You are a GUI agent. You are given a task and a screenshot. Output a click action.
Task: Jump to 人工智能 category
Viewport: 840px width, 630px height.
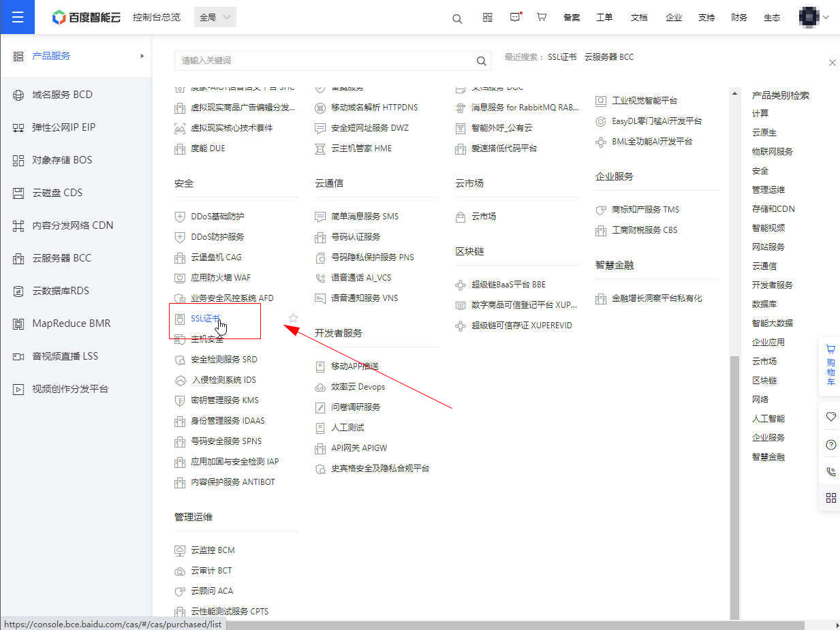tap(768, 419)
